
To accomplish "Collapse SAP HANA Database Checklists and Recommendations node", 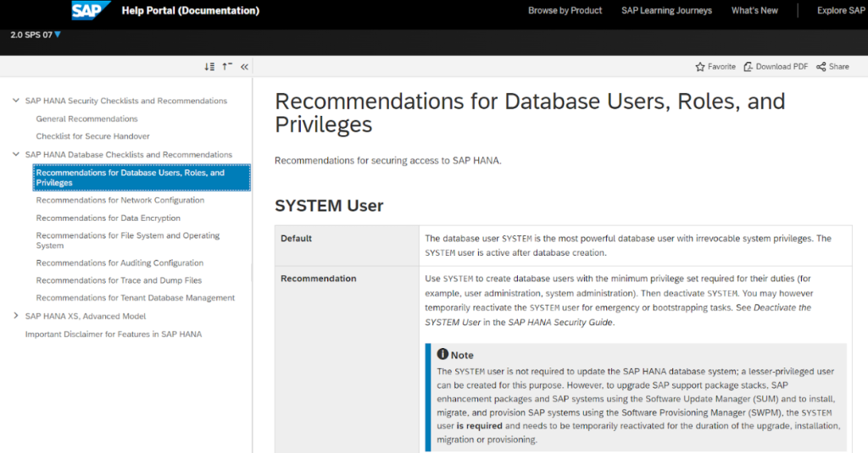I will (x=15, y=154).
